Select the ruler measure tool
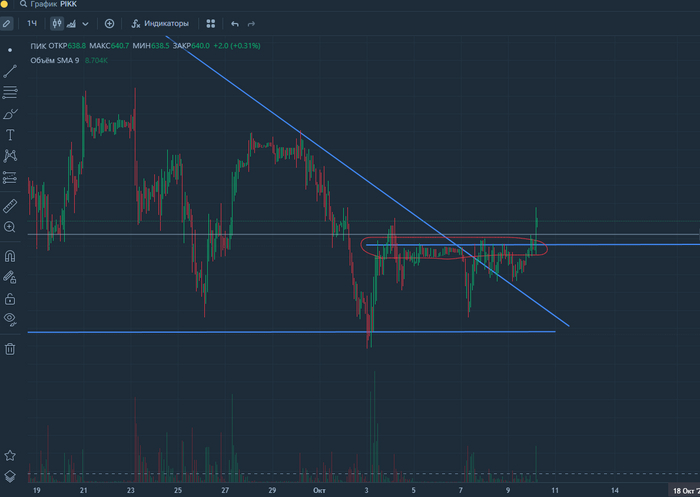 pos(10,206)
